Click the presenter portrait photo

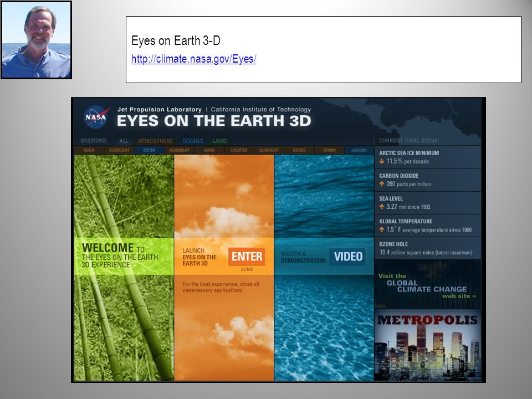pyautogui.click(x=37, y=40)
